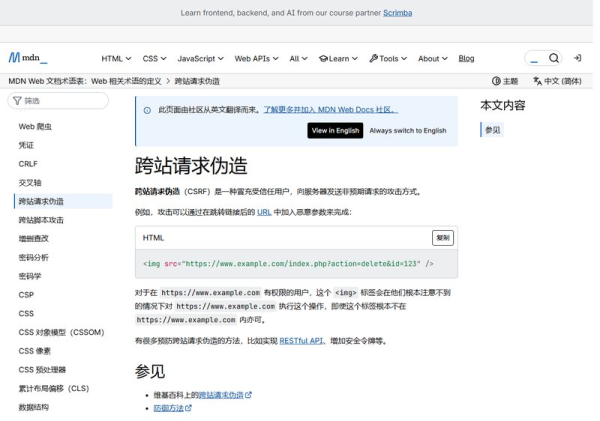Click breadcrumb 跨站请求伪造
This screenshot has height=421, width=600.
[197, 81]
